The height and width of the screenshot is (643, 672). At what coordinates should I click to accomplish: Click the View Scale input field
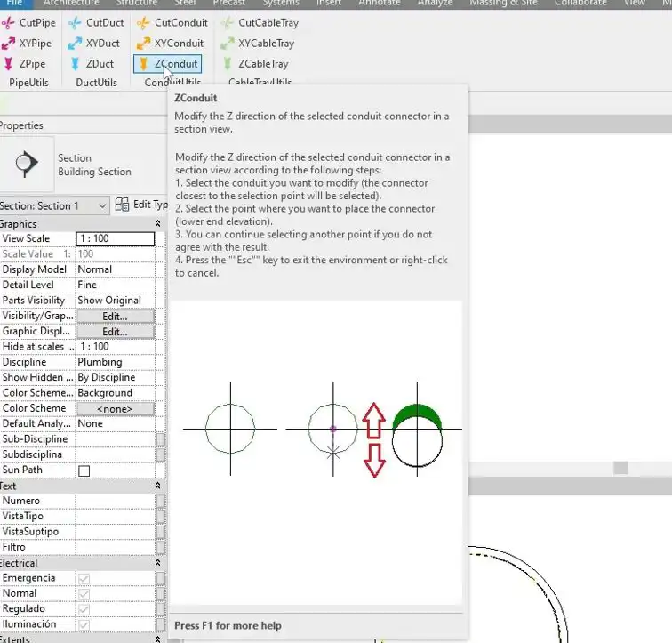pos(116,238)
